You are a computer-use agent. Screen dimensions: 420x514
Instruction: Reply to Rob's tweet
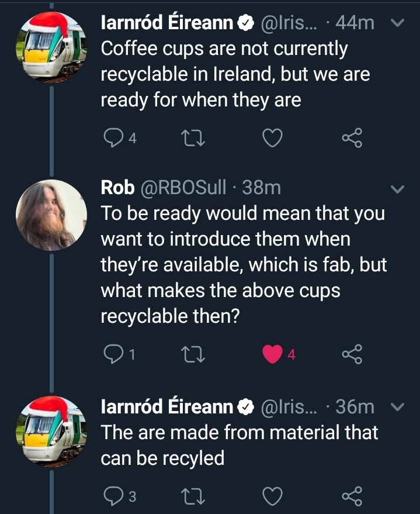pos(111,354)
